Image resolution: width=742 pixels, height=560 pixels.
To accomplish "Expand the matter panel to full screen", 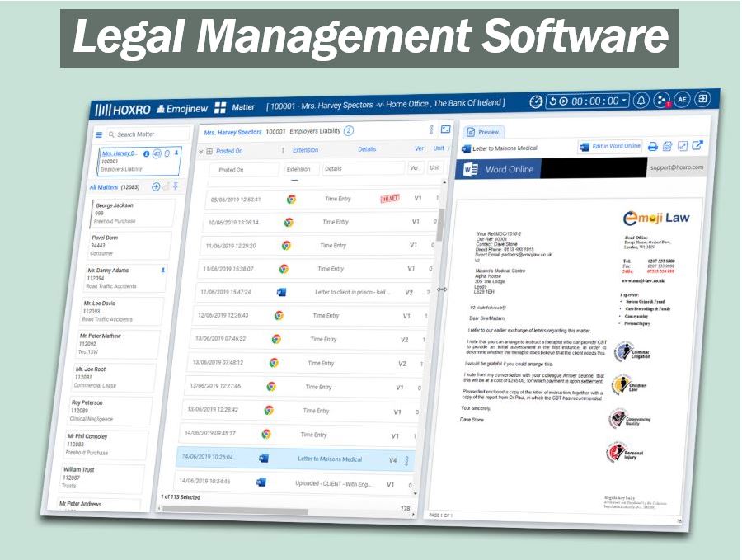I will click(x=445, y=129).
